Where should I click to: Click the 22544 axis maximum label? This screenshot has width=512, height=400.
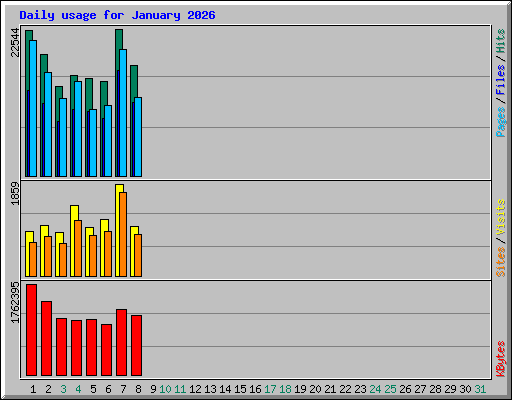tap(15, 43)
